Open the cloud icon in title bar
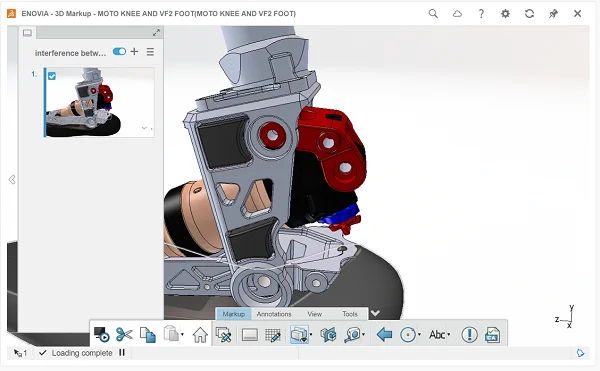 pyautogui.click(x=457, y=14)
